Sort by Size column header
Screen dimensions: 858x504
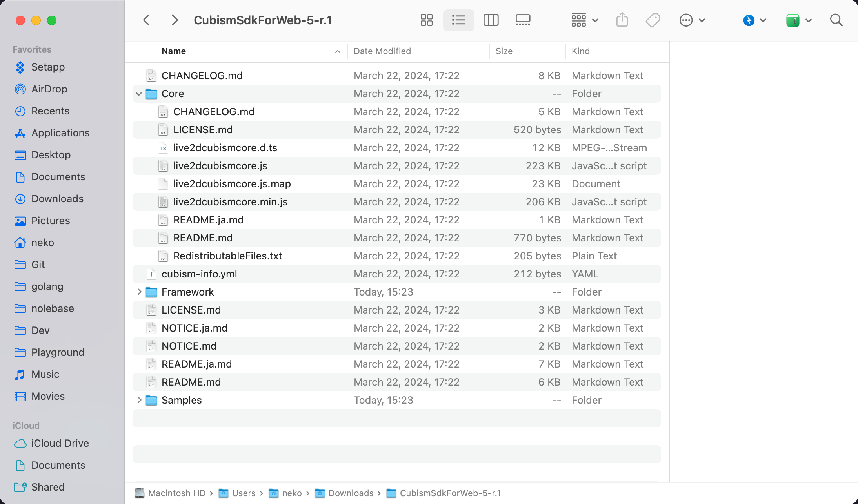coord(504,51)
